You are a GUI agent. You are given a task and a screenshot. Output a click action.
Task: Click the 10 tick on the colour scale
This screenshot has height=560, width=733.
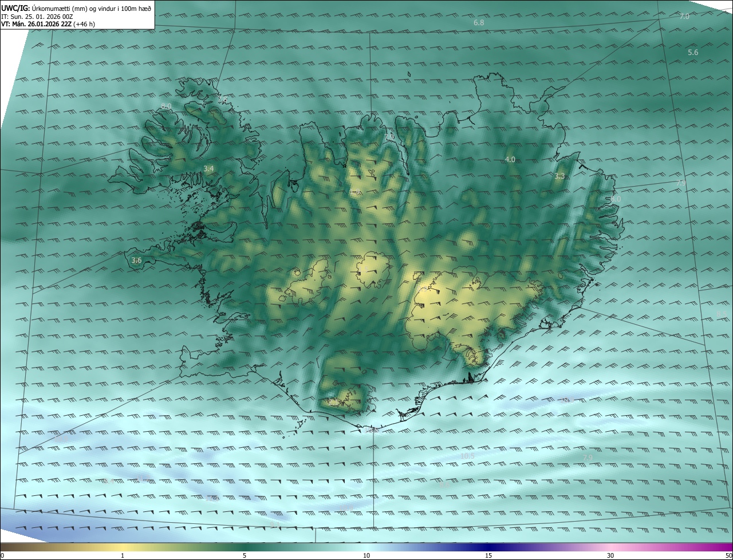366,556
